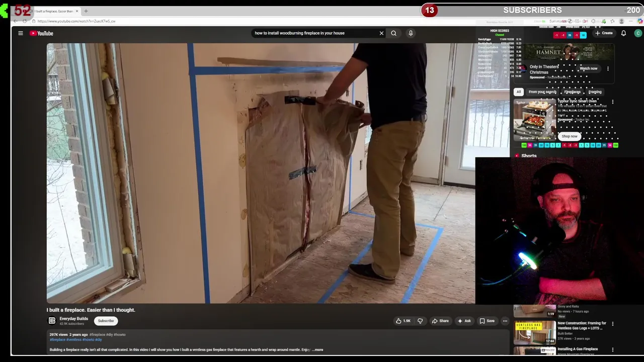Open options for Installing A Gas Fireplace video
Screen dimensions: 644x362
[612, 349]
